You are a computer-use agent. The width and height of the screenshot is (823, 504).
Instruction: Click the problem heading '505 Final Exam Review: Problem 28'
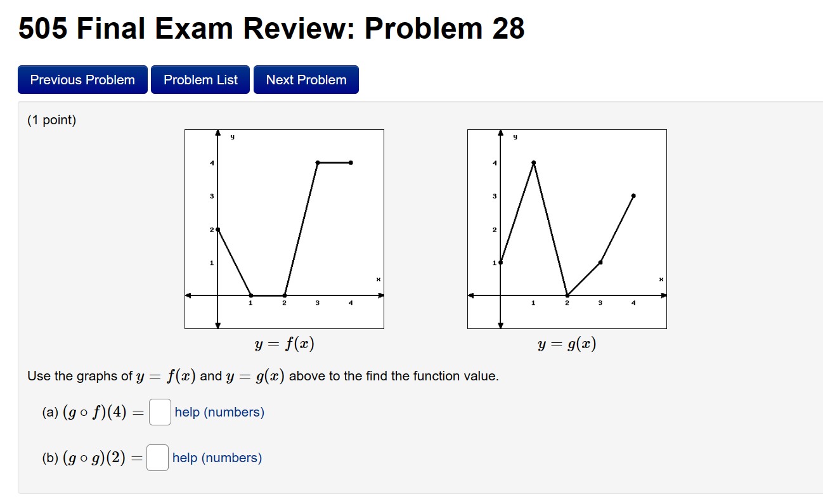point(271,27)
